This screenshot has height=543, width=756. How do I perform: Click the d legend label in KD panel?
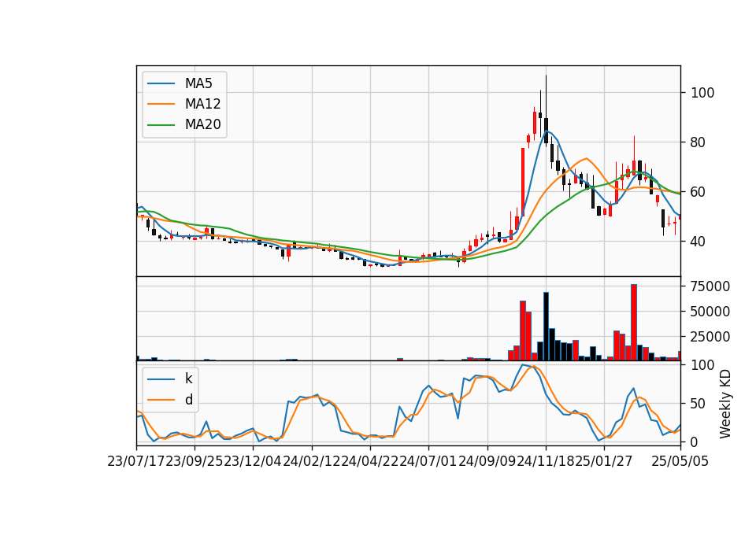[188, 400]
